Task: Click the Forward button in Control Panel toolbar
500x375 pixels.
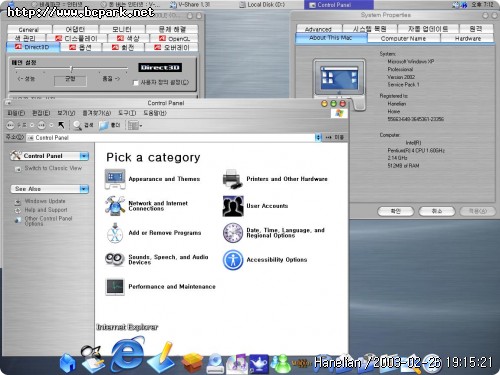Action: tap(42, 125)
